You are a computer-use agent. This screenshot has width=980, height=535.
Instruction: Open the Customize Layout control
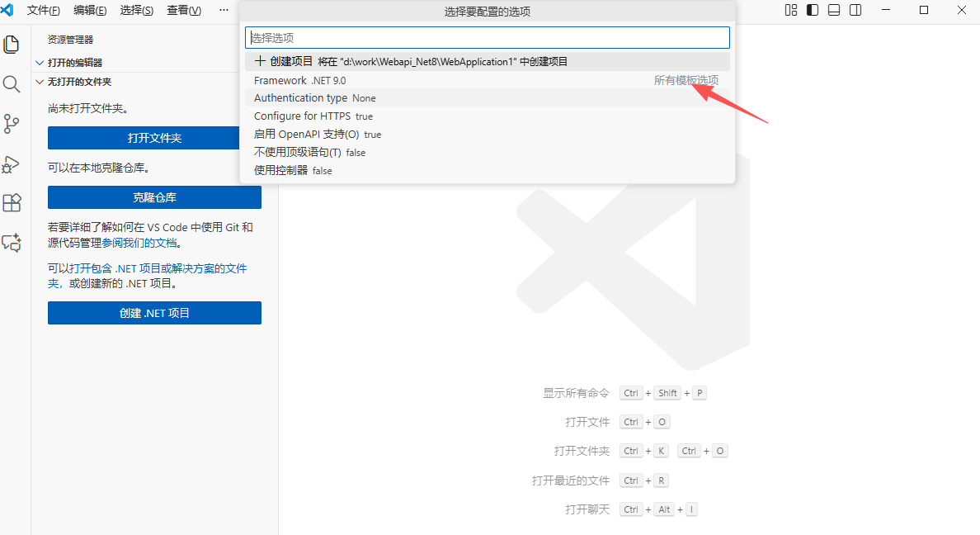pyautogui.click(x=790, y=10)
